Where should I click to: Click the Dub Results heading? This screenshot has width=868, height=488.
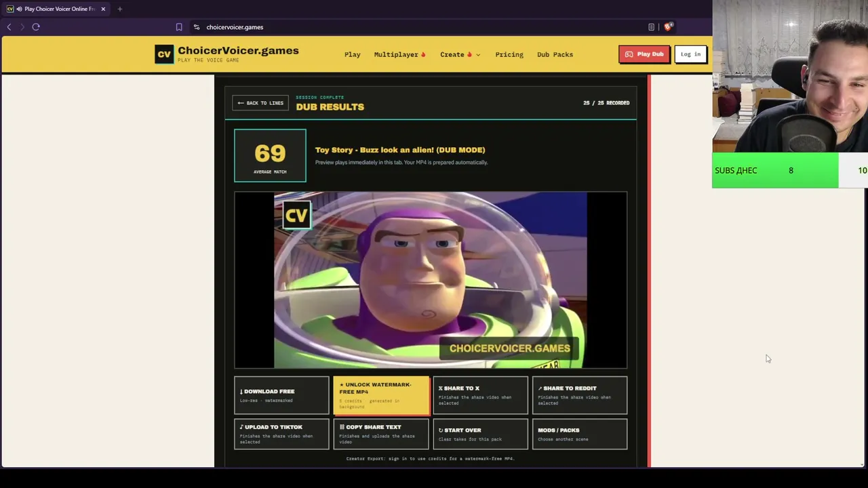pyautogui.click(x=330, y=107)
